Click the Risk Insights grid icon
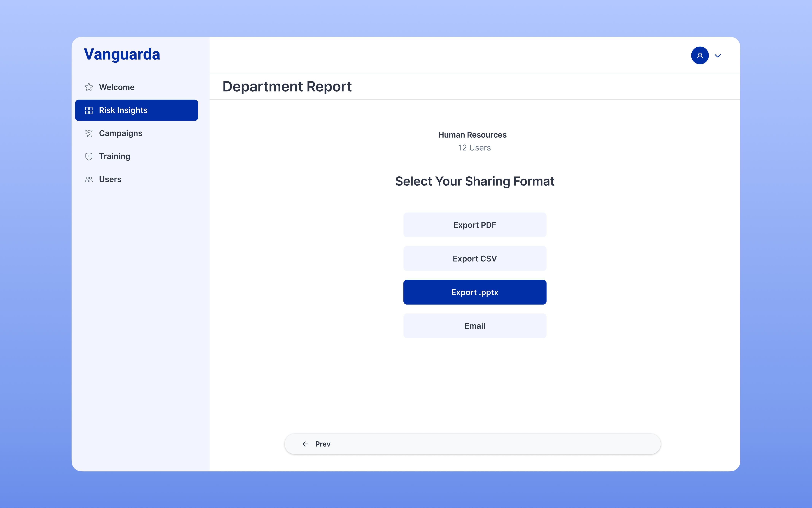This screenshot has height=508, width=812. 89,111
